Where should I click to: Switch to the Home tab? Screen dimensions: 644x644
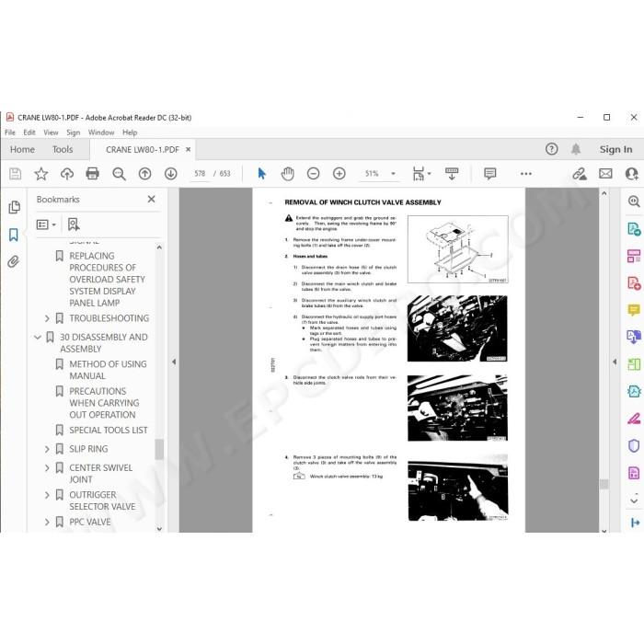point(22,149)
